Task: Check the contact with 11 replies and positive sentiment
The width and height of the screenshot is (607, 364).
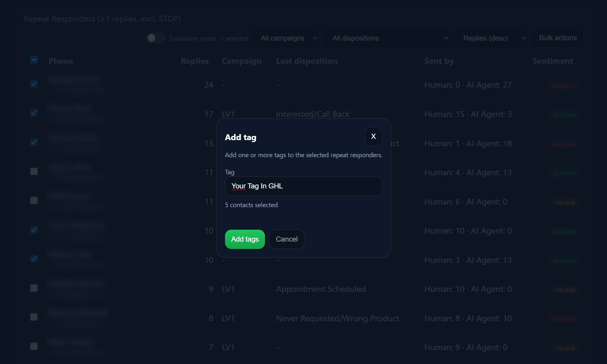Action: pos(34,171)
